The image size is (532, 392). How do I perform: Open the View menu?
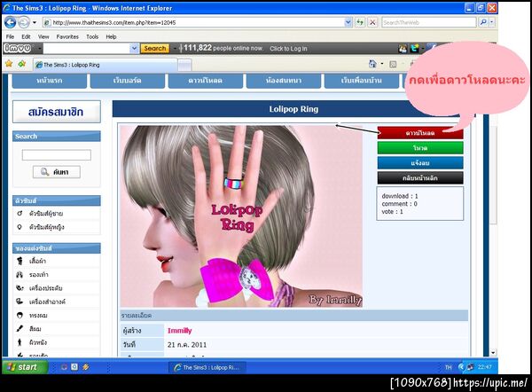click(x=43, y=36)
